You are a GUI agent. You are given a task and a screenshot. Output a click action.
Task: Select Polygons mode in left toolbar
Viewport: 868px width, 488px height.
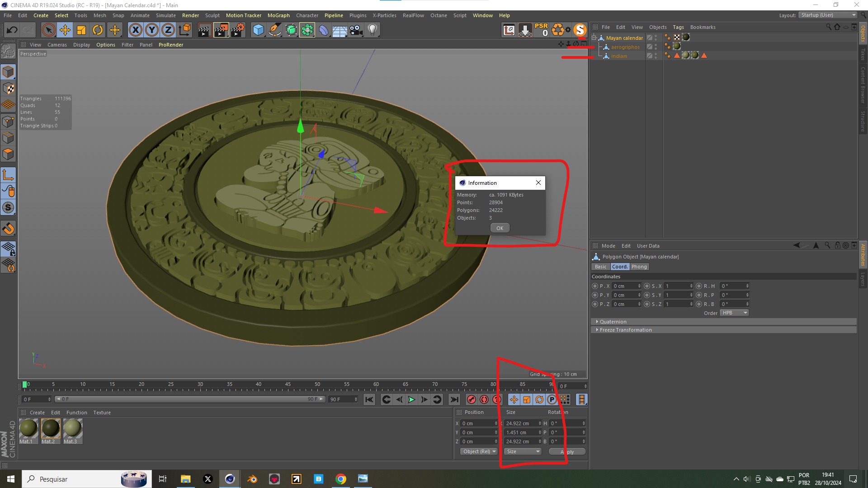[8, 154]
